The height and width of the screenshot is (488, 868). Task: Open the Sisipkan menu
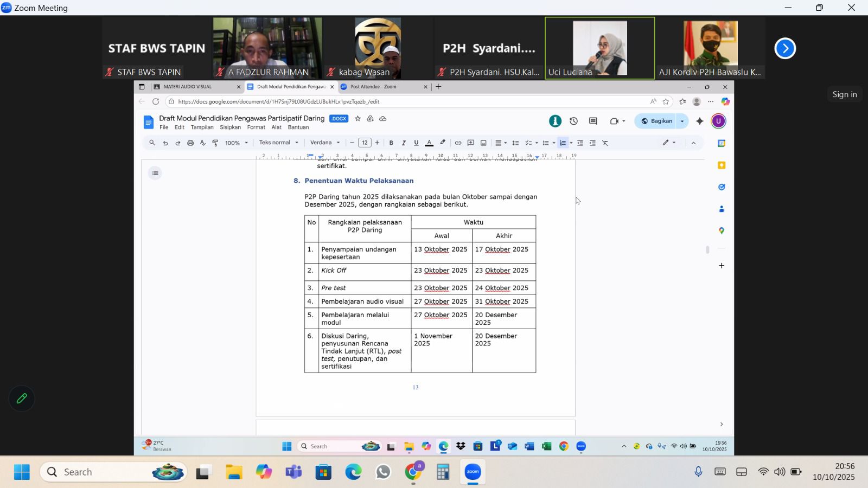pyautogui.click(x=230, y=127)
